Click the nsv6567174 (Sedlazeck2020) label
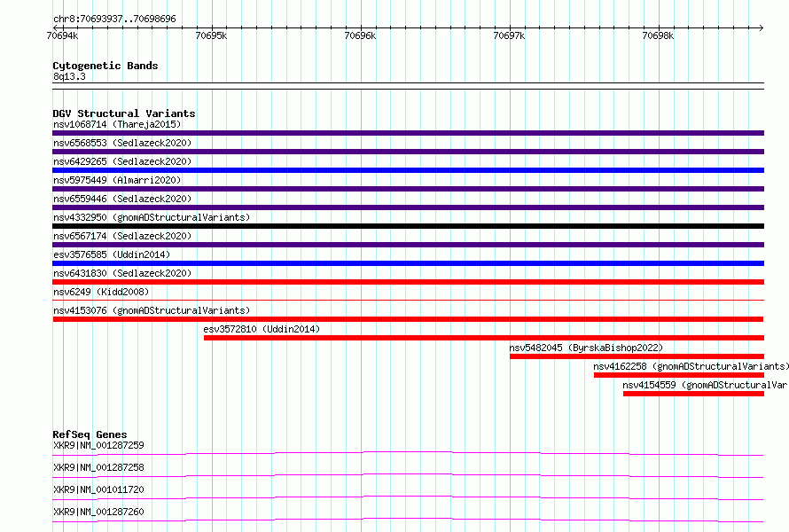Viewport: 789px width, 532px height. [122, 236]
